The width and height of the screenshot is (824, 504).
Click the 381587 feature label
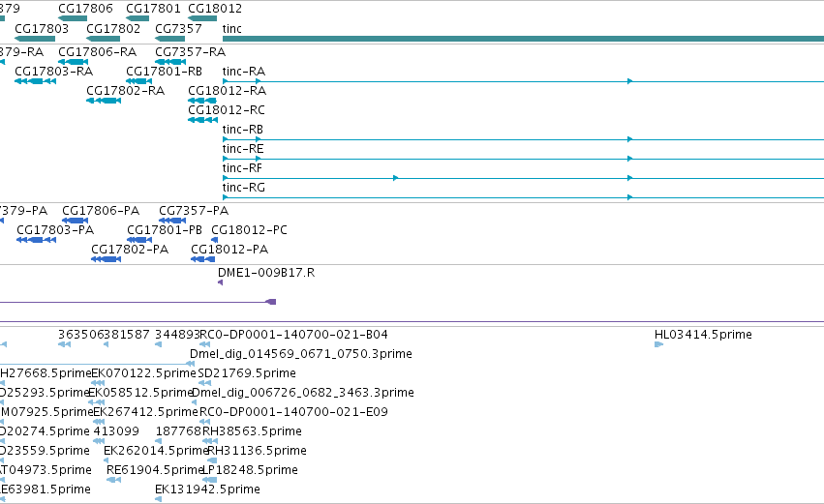(x=127, y=335)
